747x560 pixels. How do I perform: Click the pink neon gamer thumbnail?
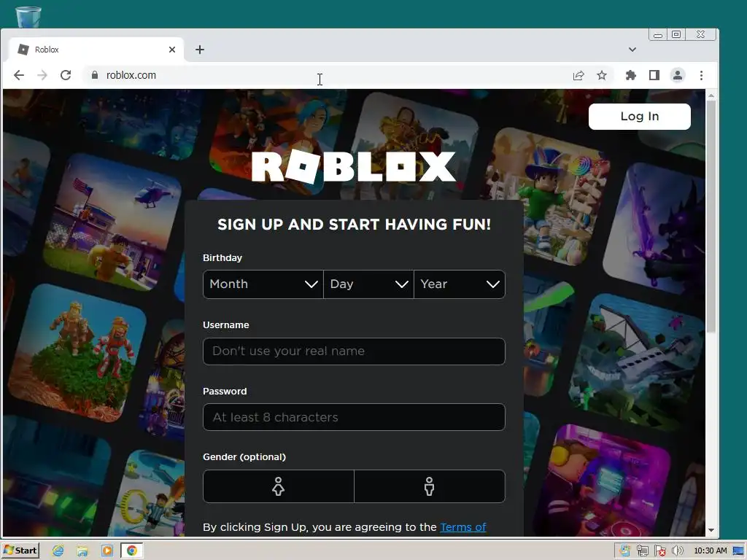pyautogui.click(x=603, y=481)
